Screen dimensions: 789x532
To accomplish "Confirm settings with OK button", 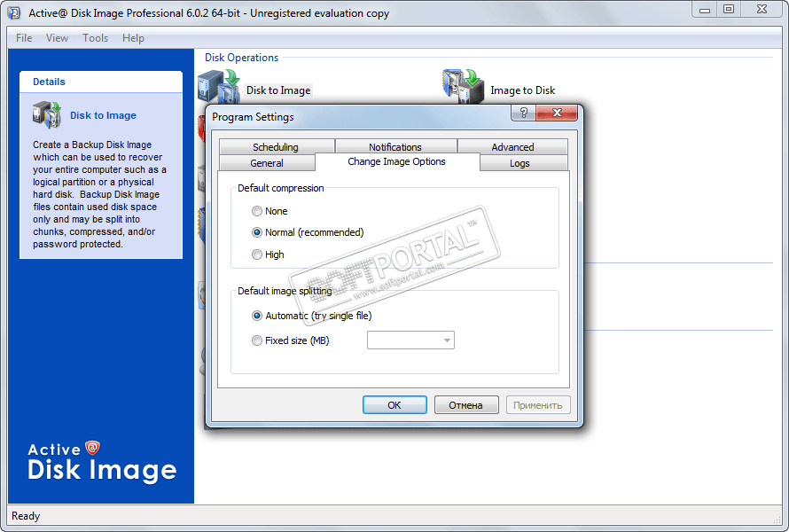I will 394,404.
